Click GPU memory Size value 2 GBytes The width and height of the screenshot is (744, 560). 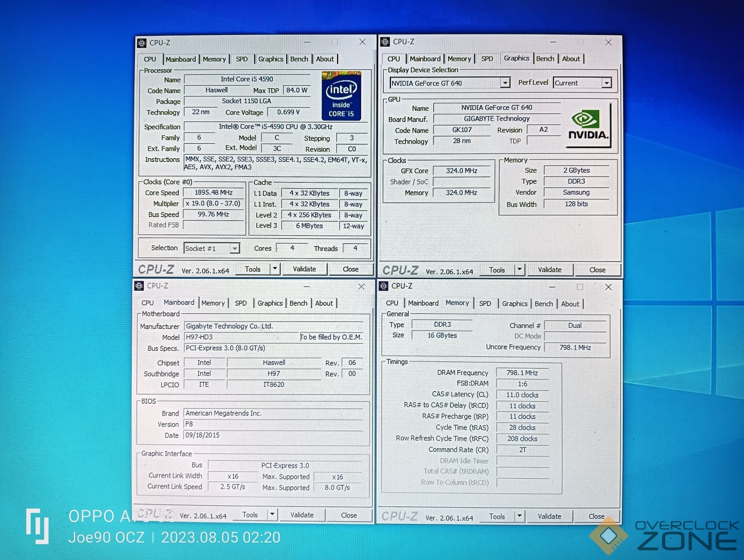pos(576,171)
